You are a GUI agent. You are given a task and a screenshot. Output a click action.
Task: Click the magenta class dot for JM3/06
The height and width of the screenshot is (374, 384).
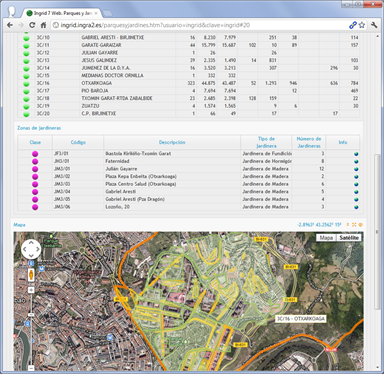35,207
